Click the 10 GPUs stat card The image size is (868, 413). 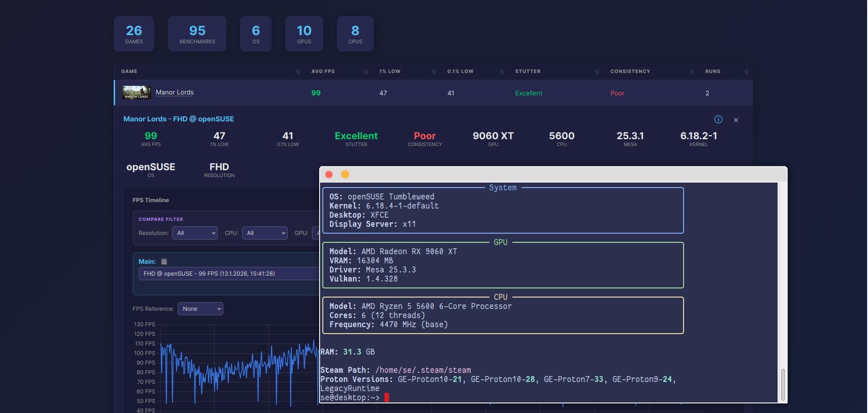coord(304,34)
